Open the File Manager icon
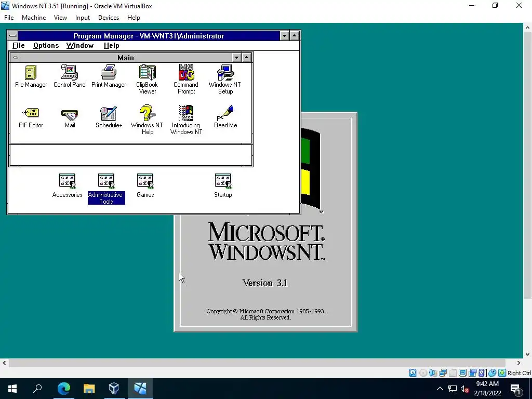This screenshot has width=532, height=399. [31, 76]
